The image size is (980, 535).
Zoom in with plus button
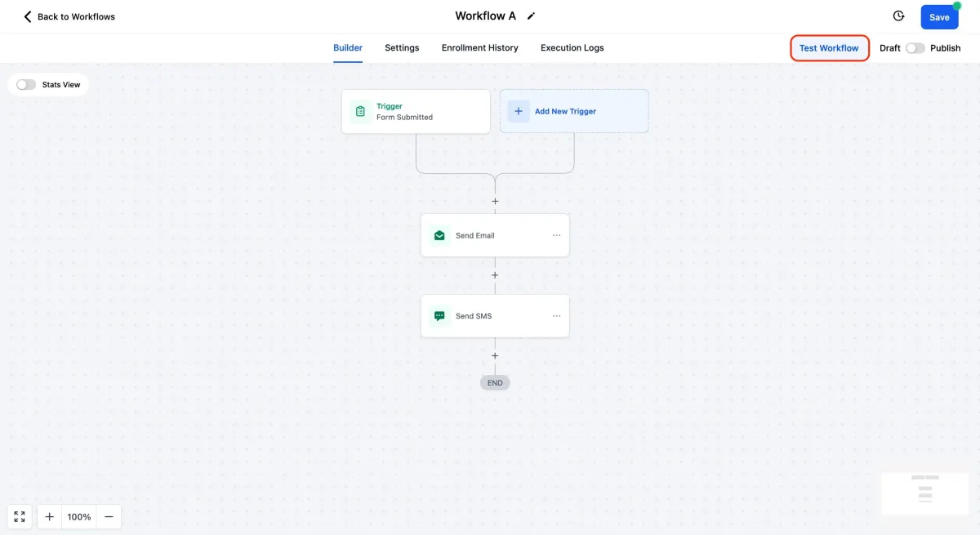pos(50,516)
